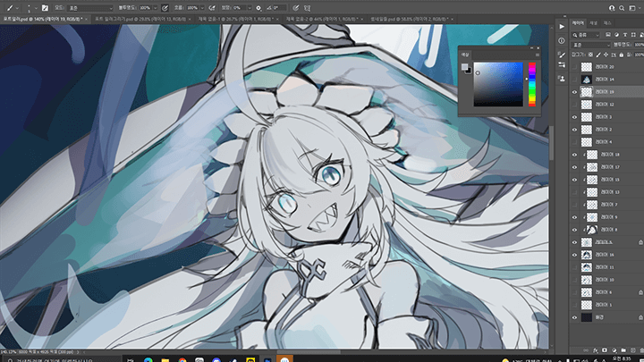Click foreground color swatch in color panel

point(464,67)
